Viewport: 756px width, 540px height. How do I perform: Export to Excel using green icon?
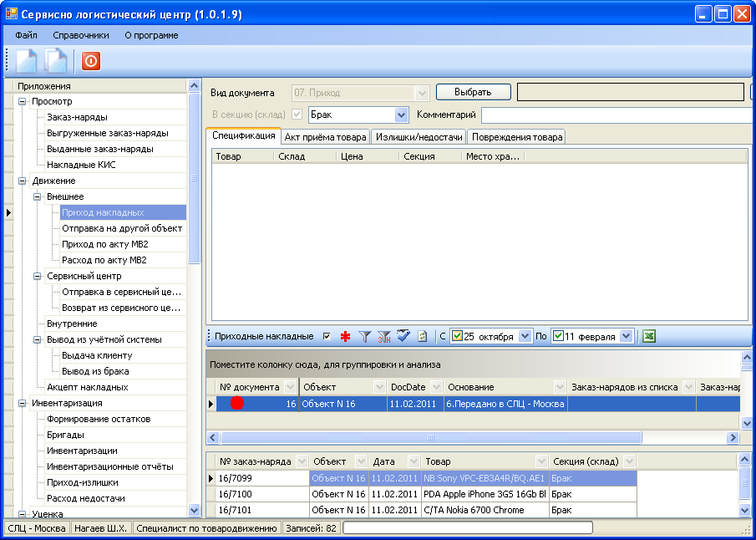[649, 336]
